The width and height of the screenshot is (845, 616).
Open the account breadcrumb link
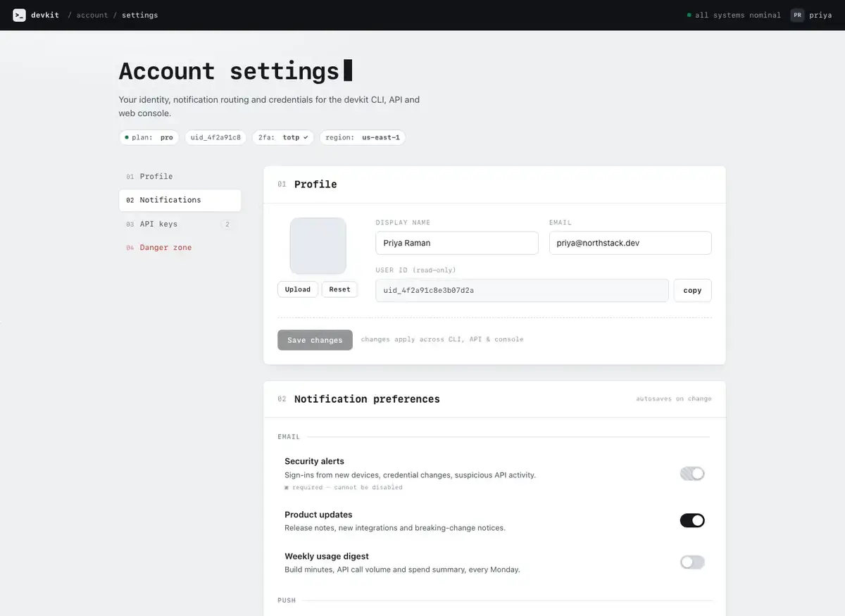[x=92, y=15]
